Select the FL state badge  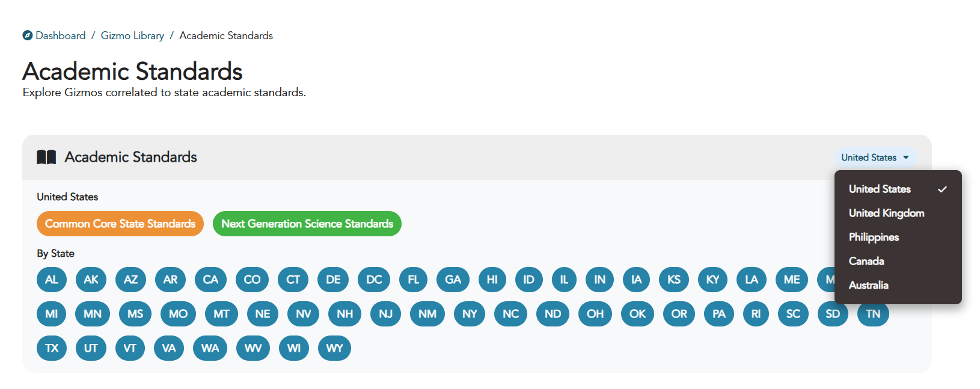click(413, 280)
